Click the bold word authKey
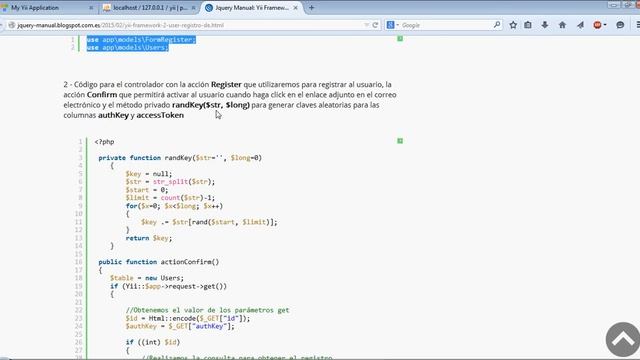 click(113, 115)
